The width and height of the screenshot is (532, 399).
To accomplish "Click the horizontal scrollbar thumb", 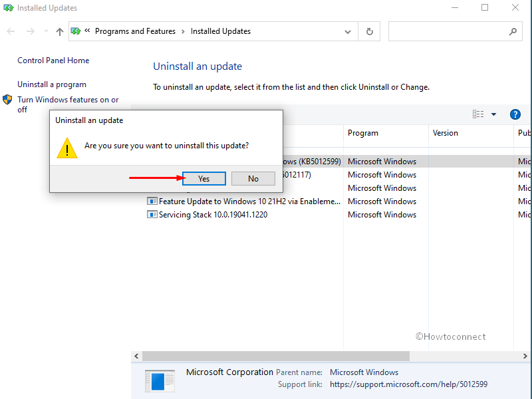I will [276, 356].
